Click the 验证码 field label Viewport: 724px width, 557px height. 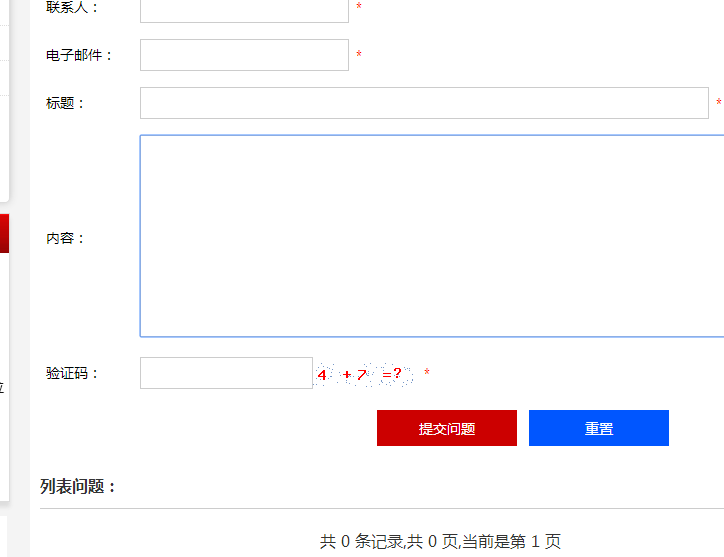click(x=72, y=373)
